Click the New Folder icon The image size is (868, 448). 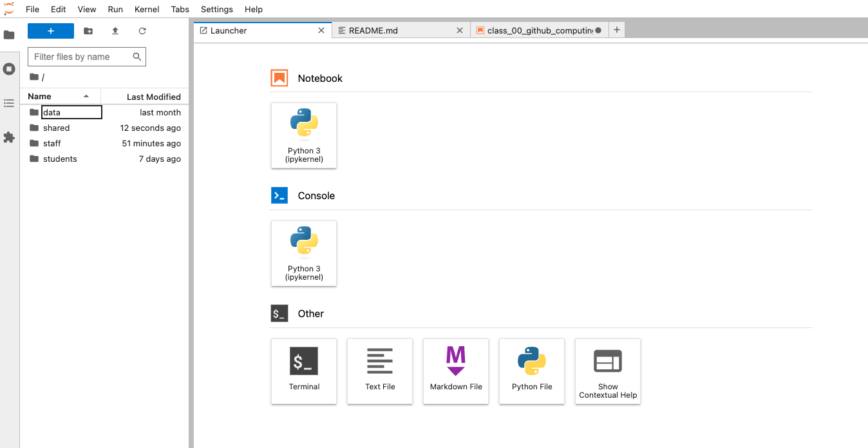pos(88,31)
